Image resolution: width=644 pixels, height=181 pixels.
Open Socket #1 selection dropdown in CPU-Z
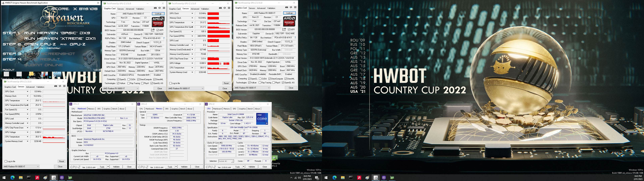coord(226,161)
